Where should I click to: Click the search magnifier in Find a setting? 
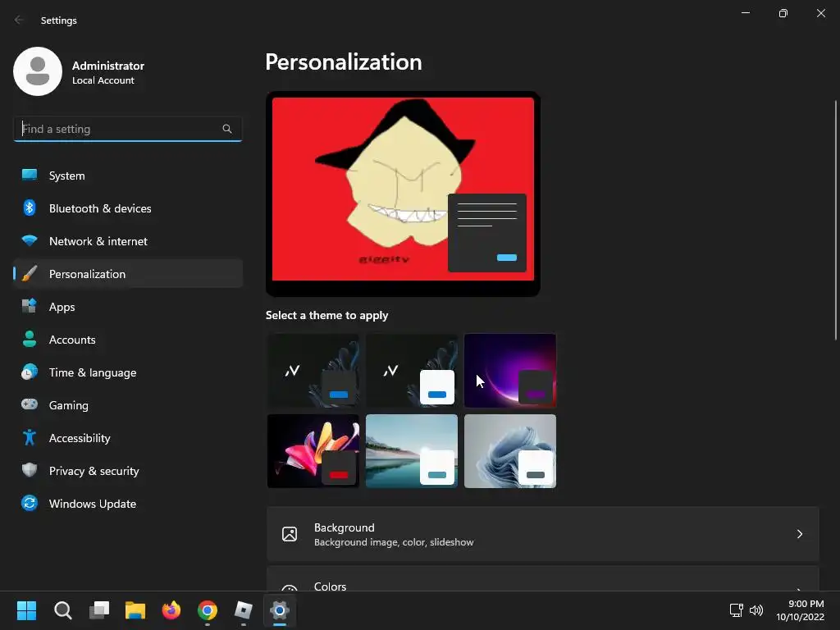(x=227, y=129)
